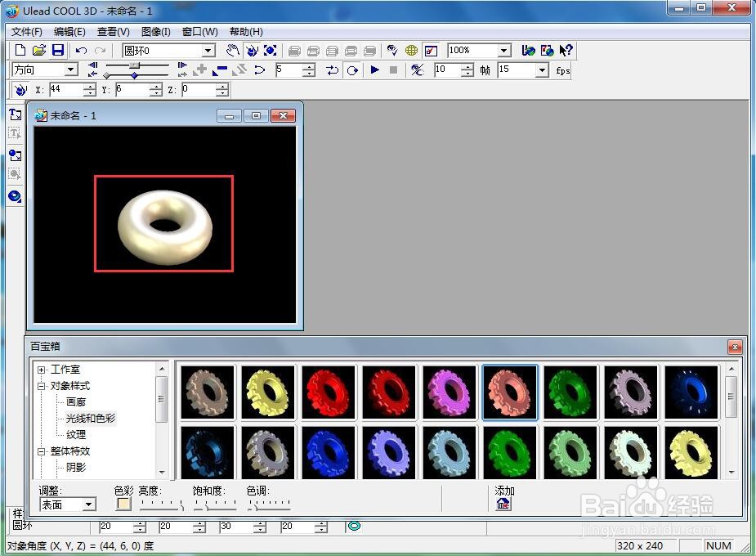Open the 帮助(H) menu

click(x=246, y=32)
